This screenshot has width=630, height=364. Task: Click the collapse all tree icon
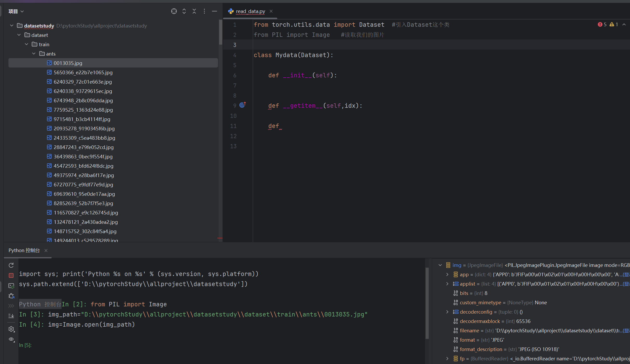(x=194, y=11)
